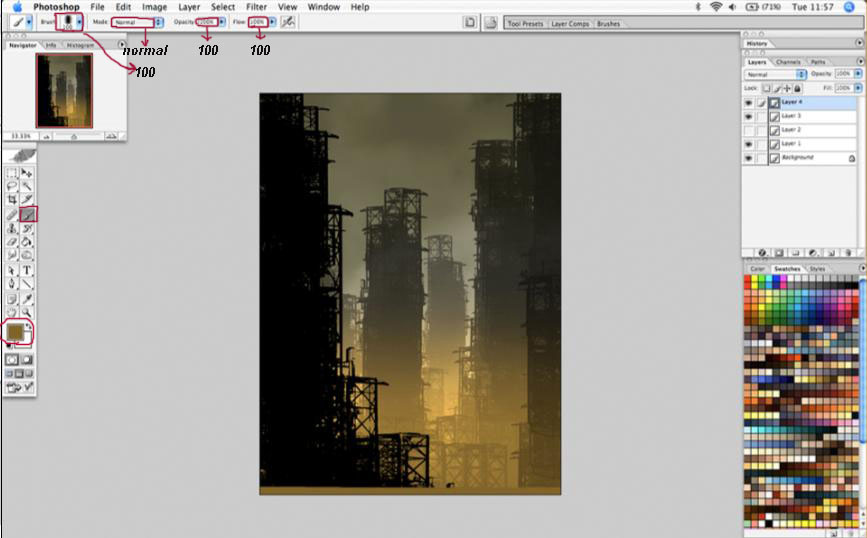Screen dimensions: 867x538
Task: Select the Type tool
Action: [27, 270]
